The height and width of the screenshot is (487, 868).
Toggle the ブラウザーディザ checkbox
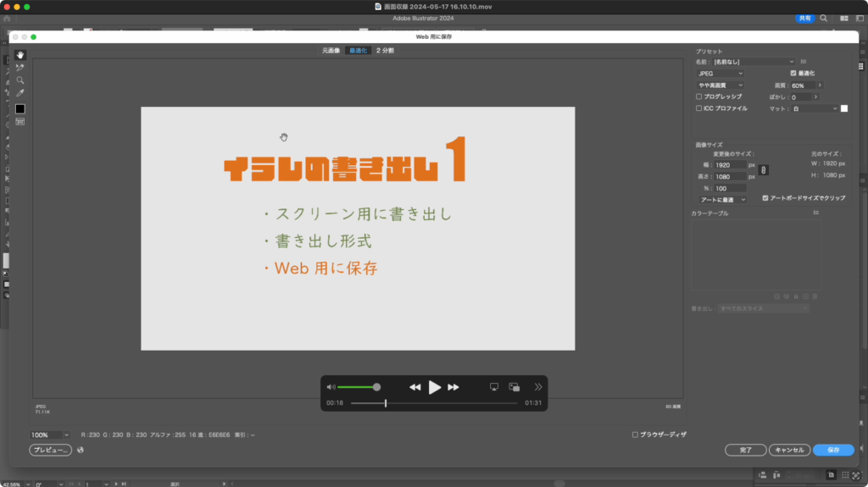636,434
